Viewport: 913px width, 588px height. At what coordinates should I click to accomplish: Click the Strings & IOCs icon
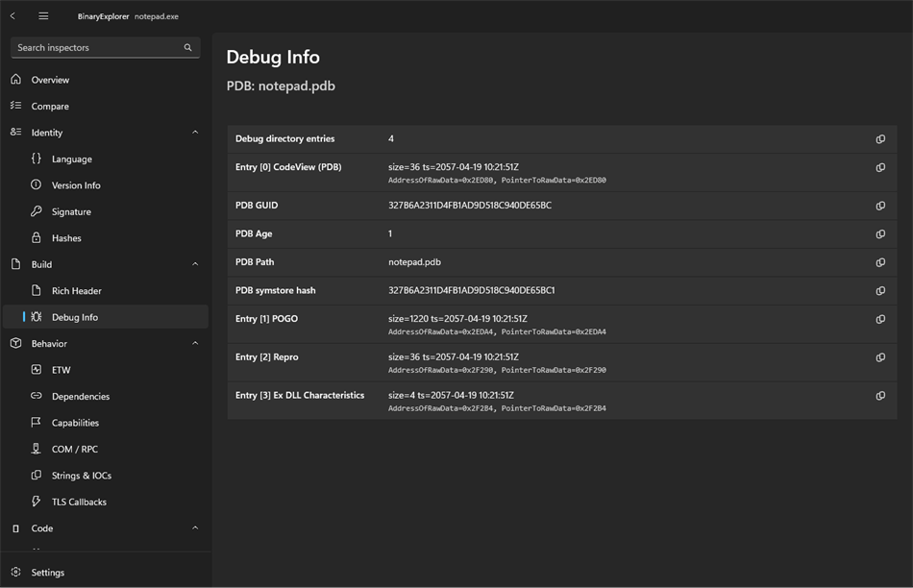(x=37, y=475)
